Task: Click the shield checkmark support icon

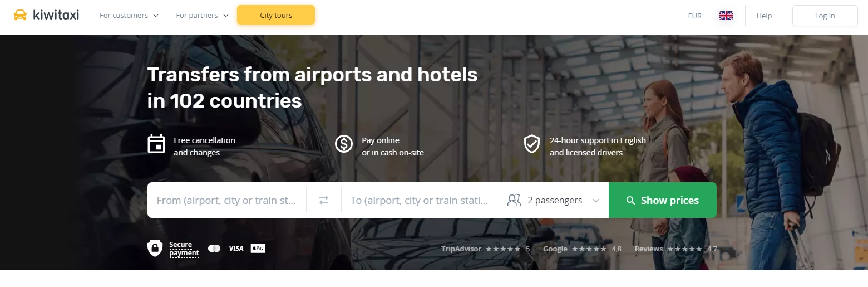Action: click(532, 144)
